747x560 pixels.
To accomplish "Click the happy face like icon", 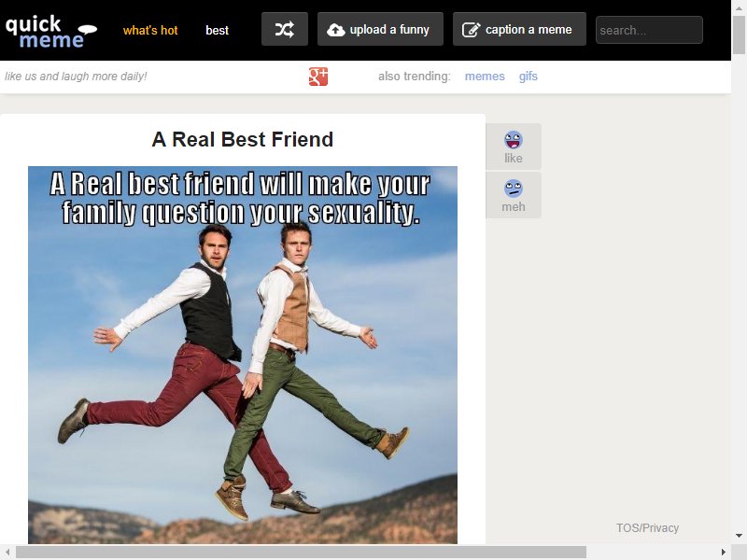I will (x=513, y=140).
